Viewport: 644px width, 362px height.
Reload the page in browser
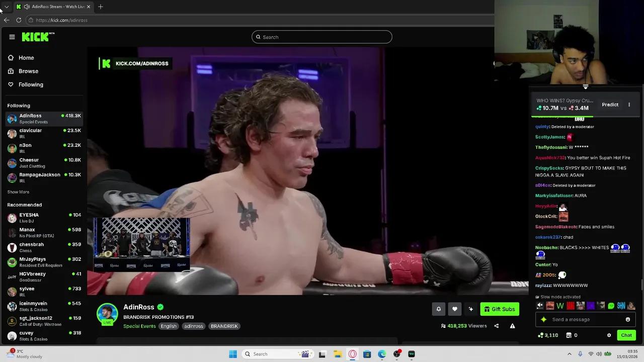click(19, 20)
